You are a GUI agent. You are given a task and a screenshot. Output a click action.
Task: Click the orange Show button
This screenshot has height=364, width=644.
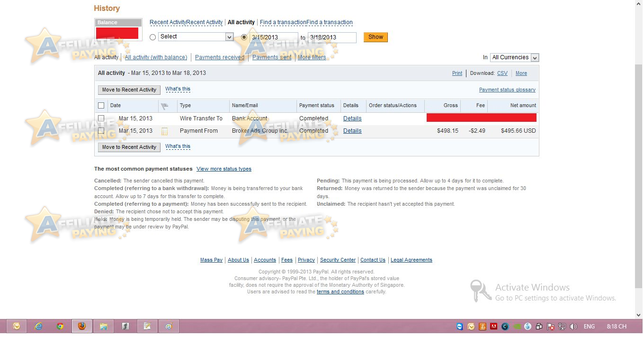click(376, 37)
